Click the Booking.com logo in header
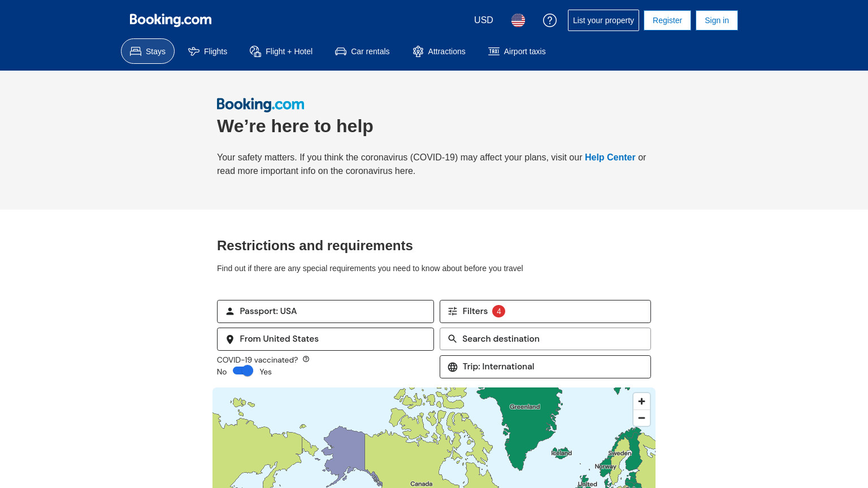 pos(170,20)
